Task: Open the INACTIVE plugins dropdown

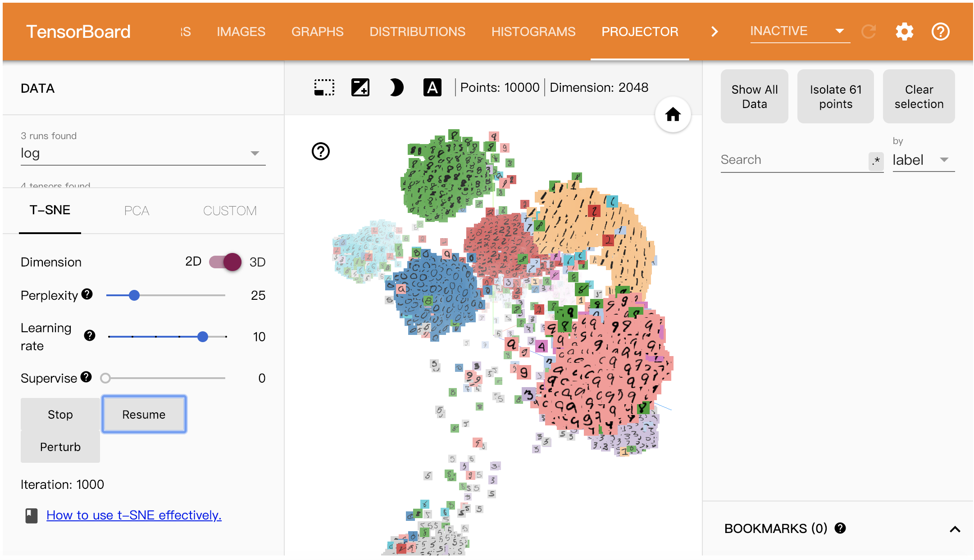Action: pos(799,31)
